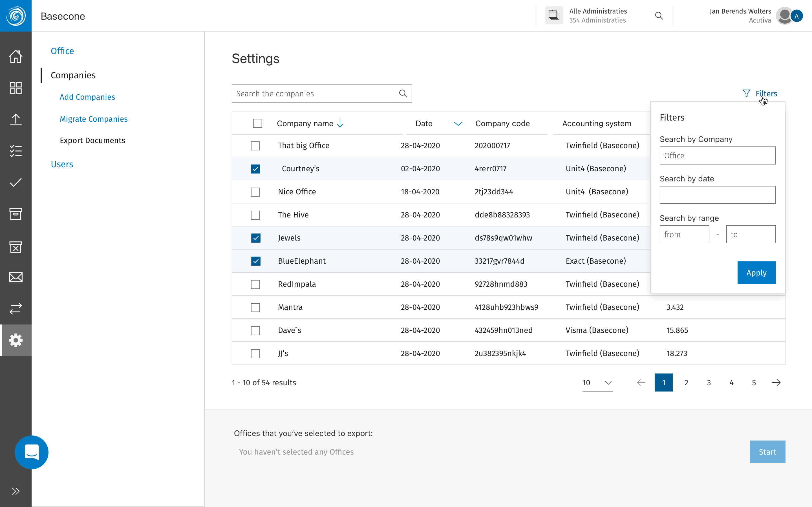Screen dimensions: 812x507
Task: Open the results-per-page dropdown
Action: (x=597, y=383)
